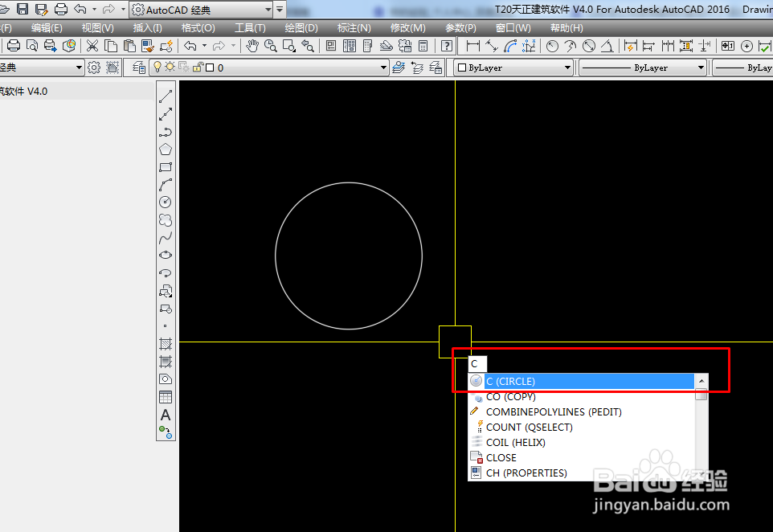This screenshot has width=773, height=532.
Task: Open the 格式(O) menu
Action: coord(198,28)
